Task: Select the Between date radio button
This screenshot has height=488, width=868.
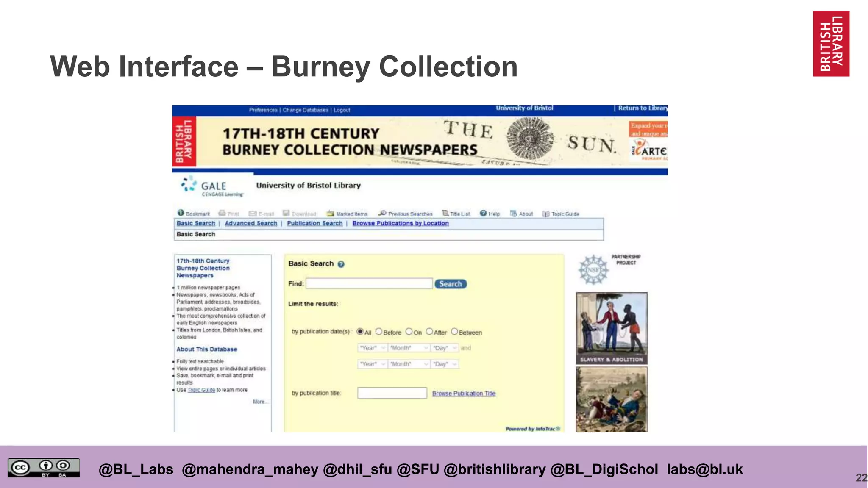Action: 454,332
